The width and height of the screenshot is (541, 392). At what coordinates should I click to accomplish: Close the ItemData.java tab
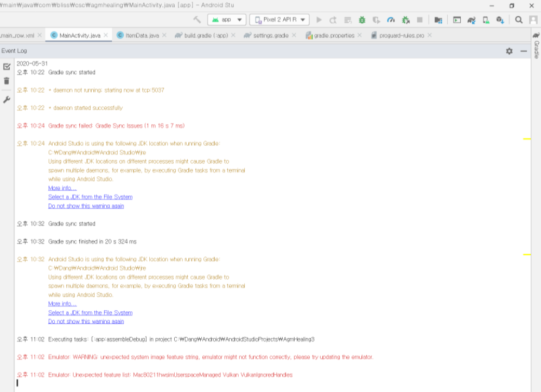(x=164, y=35)
